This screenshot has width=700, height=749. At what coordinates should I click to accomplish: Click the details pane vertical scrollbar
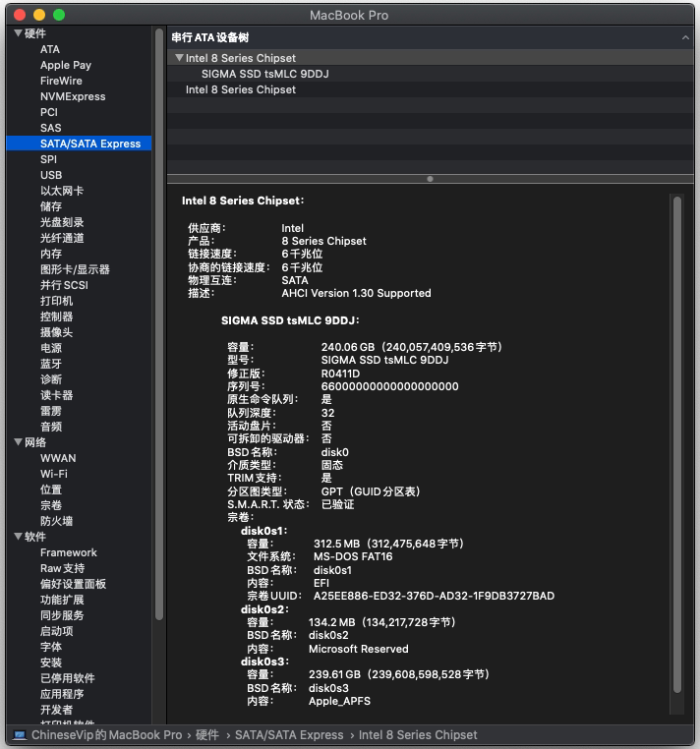pos(677,444)
